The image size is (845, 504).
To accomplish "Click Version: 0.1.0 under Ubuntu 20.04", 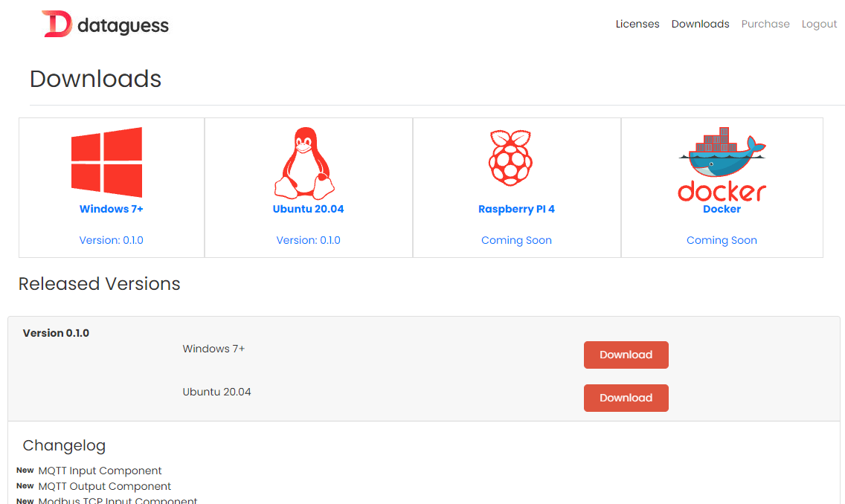I will tap(308, 240).
